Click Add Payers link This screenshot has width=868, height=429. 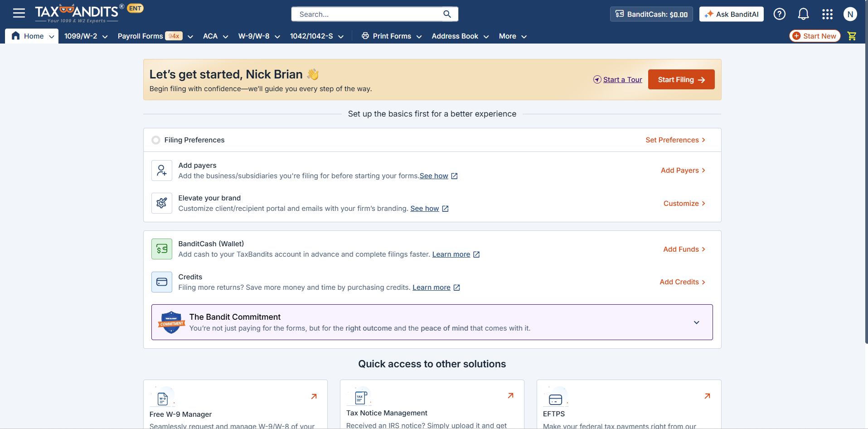(683, 171)
